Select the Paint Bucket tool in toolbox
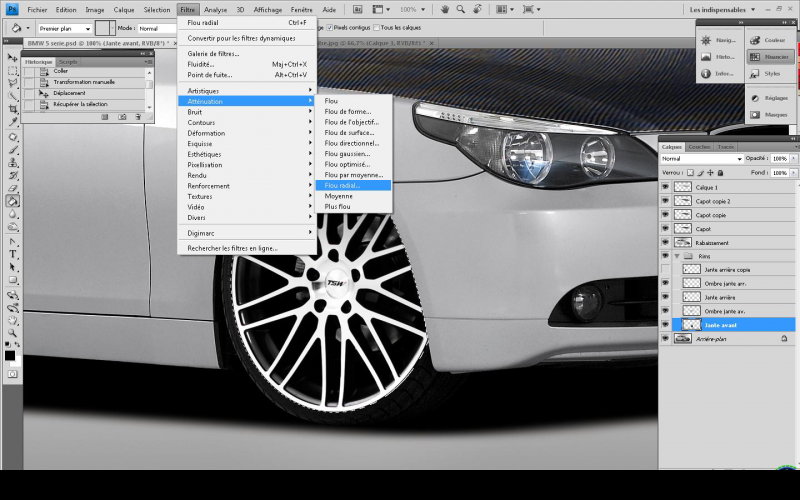 (x=13, y=201)
